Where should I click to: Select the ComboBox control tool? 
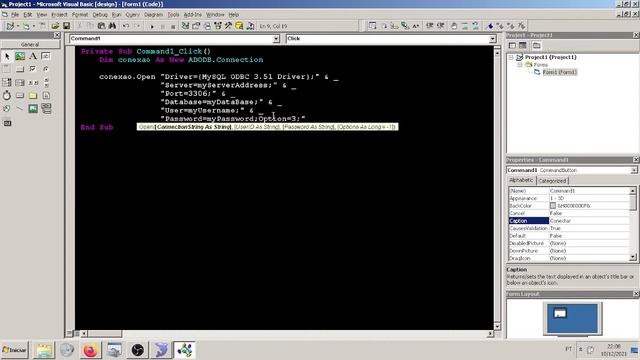pyautogui.click(x=7, y=82)
